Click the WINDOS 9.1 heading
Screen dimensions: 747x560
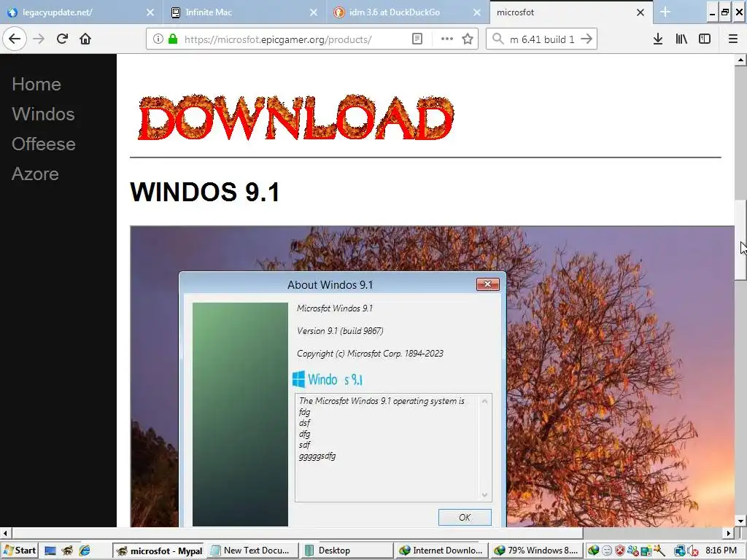205,192
